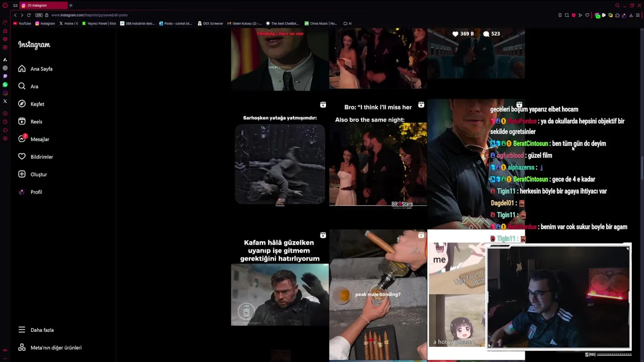Click the Instagram wordmark logo

(x=34, y=45)
